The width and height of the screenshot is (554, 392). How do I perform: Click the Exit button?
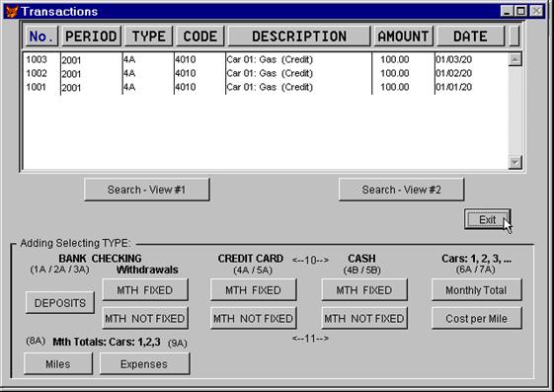488,219
